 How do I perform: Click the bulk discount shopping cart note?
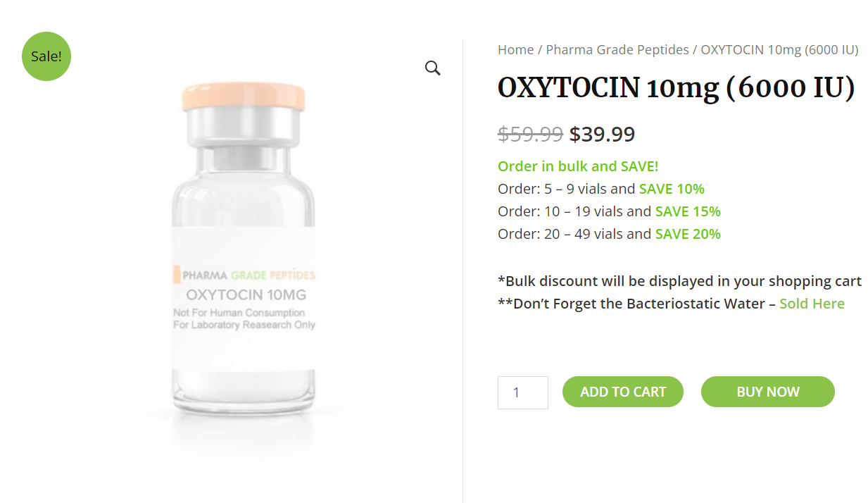(x=679, y=281)
